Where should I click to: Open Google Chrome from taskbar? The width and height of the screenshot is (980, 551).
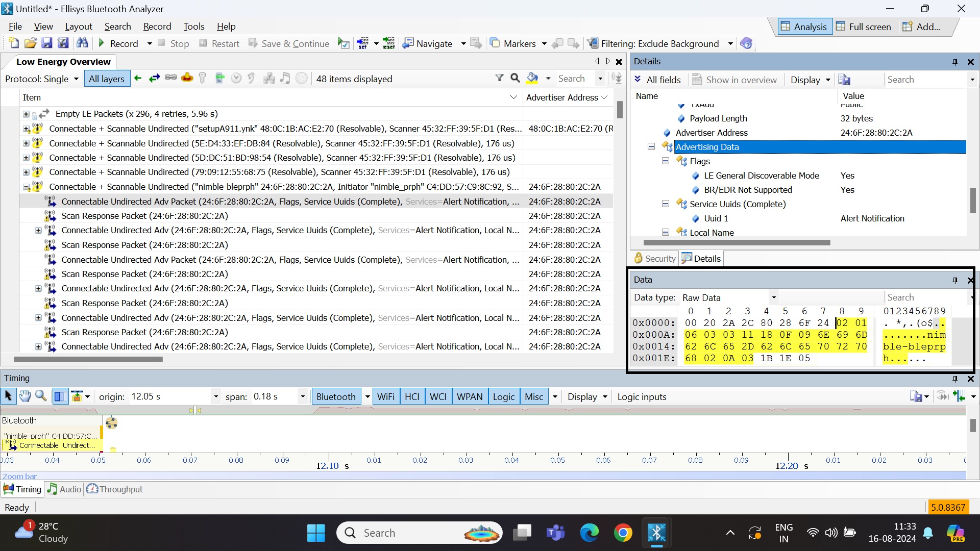point(623,533)
